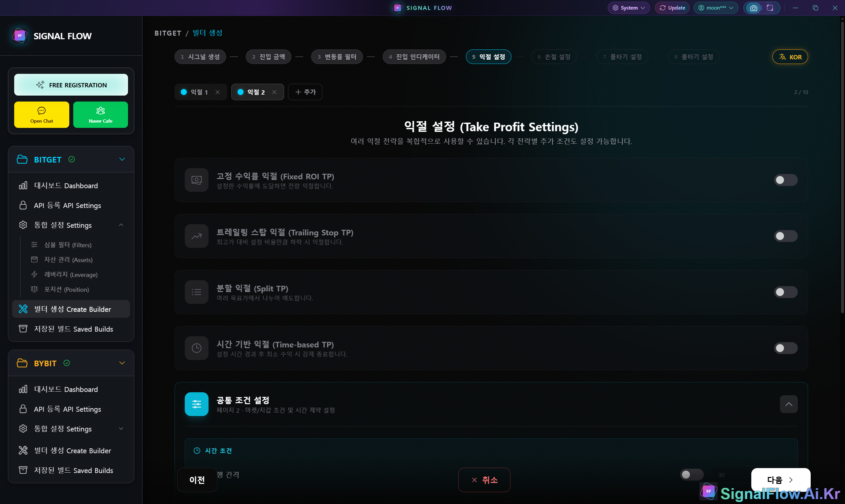Click the screenshot camera icon in title bar

click(x=753, y=8)
